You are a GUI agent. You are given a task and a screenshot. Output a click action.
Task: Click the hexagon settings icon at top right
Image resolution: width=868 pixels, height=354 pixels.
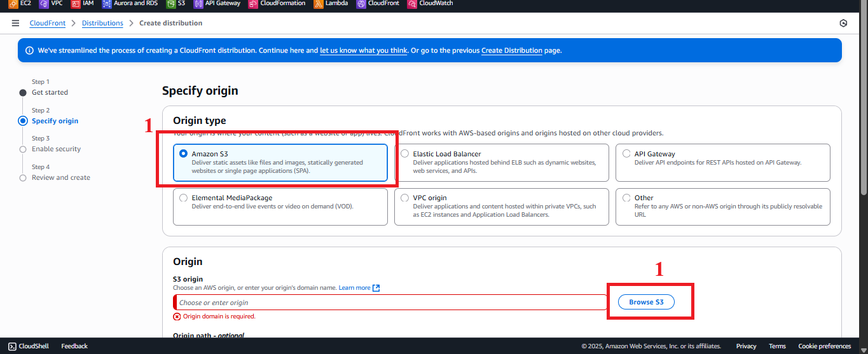(x=843, y=24)
